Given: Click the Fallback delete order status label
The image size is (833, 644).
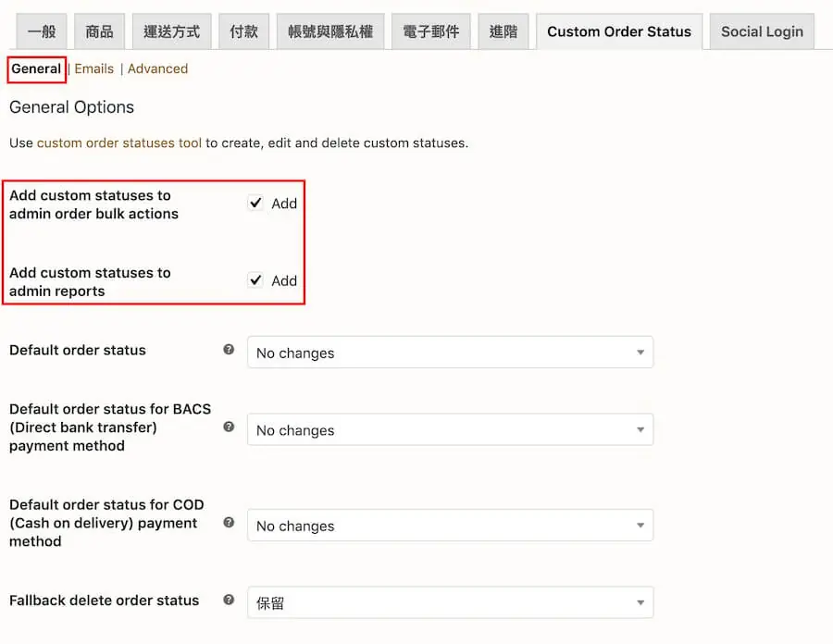Looking at the screenshot, I should click(104, 601).
